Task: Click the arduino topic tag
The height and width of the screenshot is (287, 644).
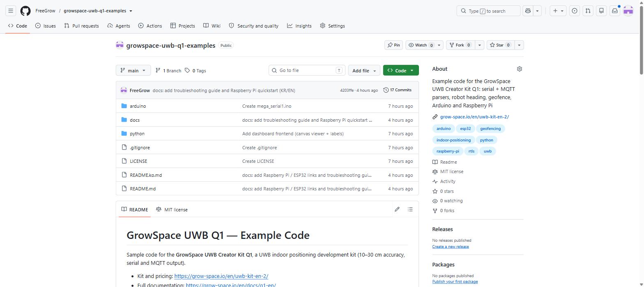Action: pos(444,129)
